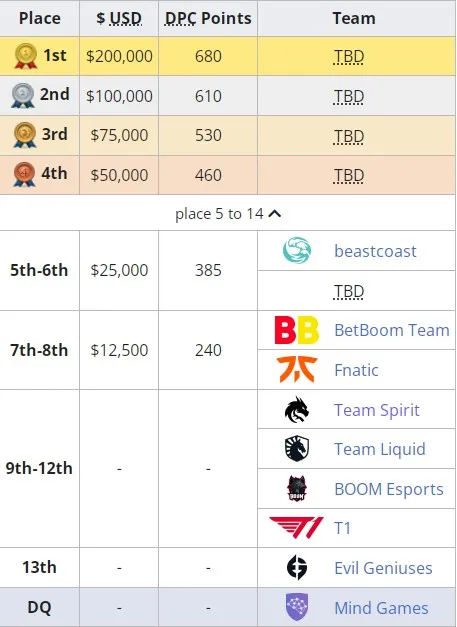Image resolution: width=457 pixels, height=627 pixels.
Task: Click the BOOM Esports wolf logo
Action: (297, 488)
